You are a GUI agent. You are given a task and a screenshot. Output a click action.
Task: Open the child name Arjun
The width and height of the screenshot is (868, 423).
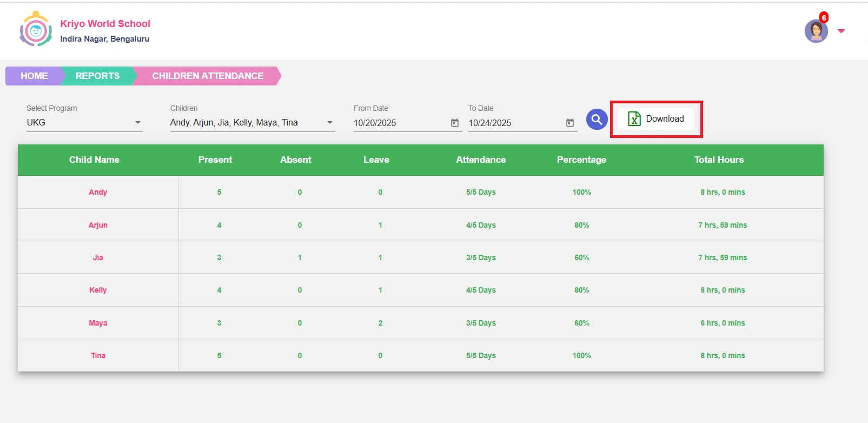[98, 225]
